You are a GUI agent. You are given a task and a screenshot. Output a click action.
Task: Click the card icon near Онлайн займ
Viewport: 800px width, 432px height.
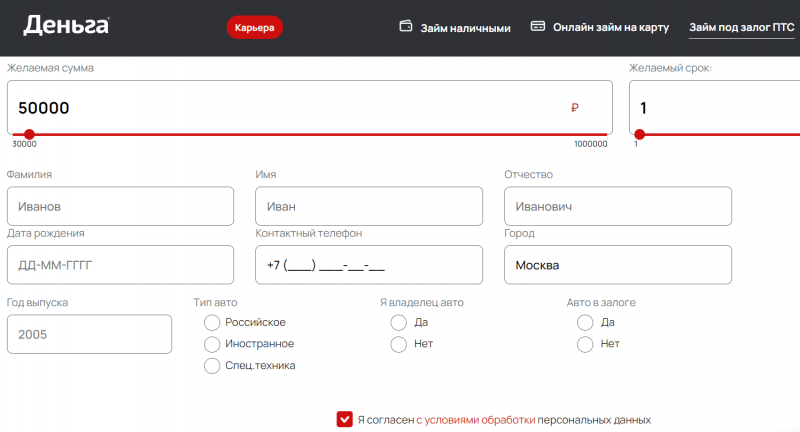pos(537,27)
